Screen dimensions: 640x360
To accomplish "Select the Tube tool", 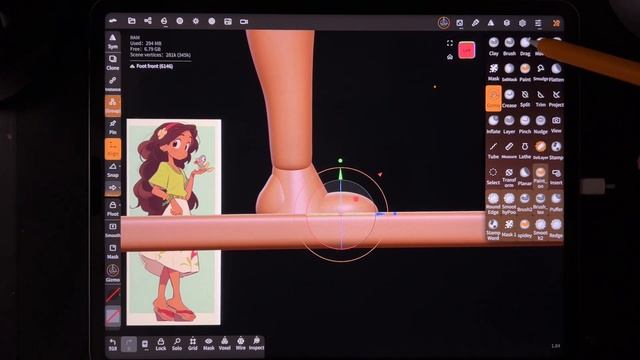I will point(493,150).
